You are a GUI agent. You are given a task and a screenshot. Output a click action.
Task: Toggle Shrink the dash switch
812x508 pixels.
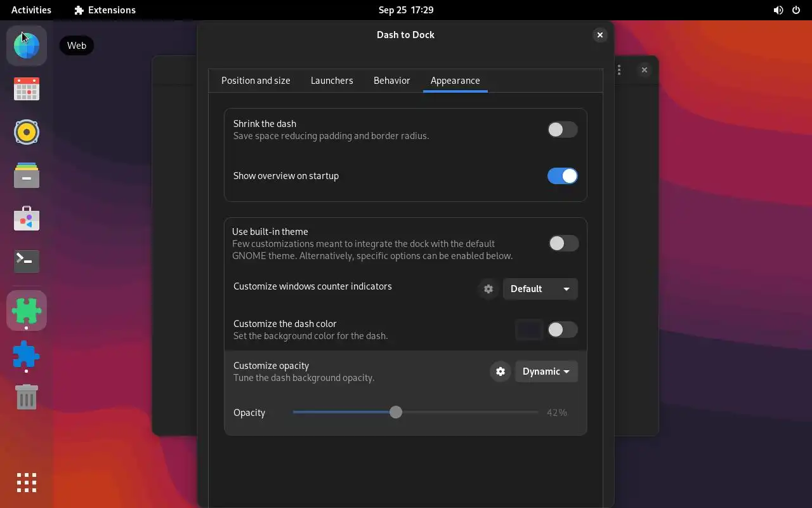(563, 130)
